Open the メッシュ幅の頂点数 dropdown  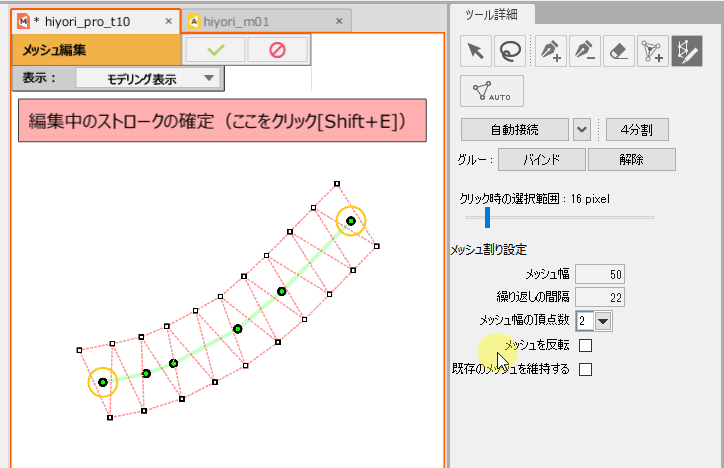(604, 321)
